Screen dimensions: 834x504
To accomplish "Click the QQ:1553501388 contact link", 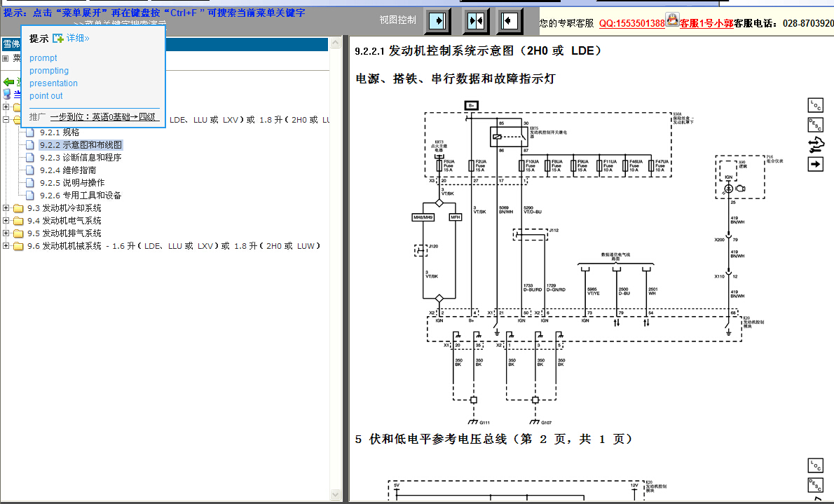I will tap(632, 23).
